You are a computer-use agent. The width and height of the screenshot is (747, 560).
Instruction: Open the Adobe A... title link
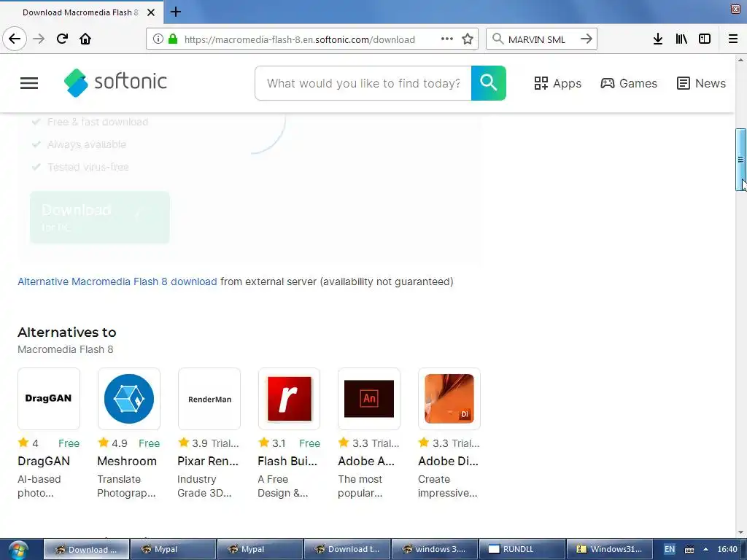tap(366, 461)
